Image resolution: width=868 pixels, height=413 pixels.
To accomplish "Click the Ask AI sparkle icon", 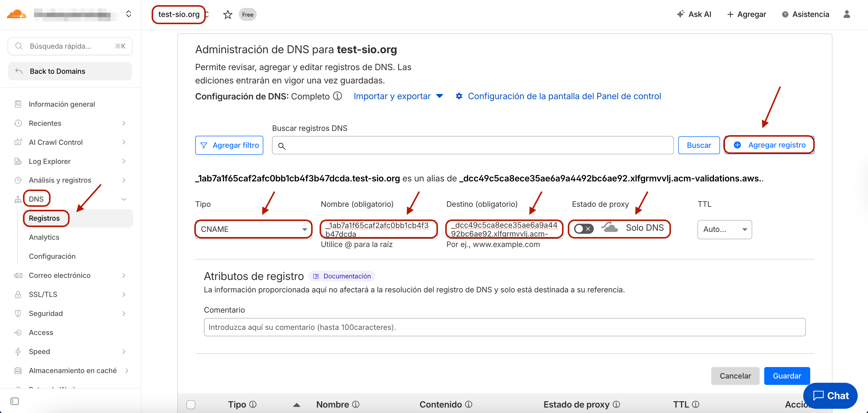I will 680,14.
